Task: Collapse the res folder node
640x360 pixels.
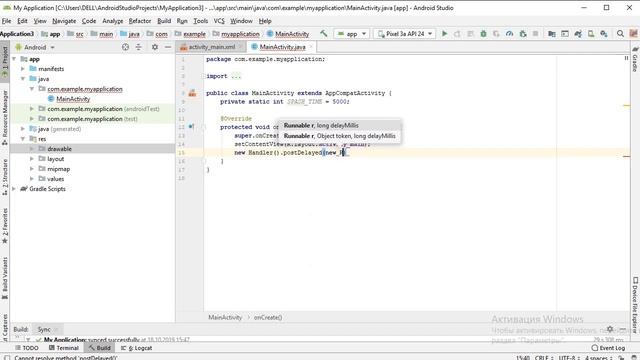Action: pyautogui.click(x=23, y=139)
